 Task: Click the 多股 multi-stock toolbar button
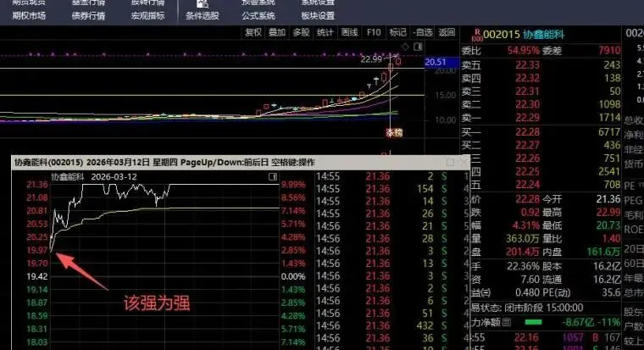(x=301, y=32)
